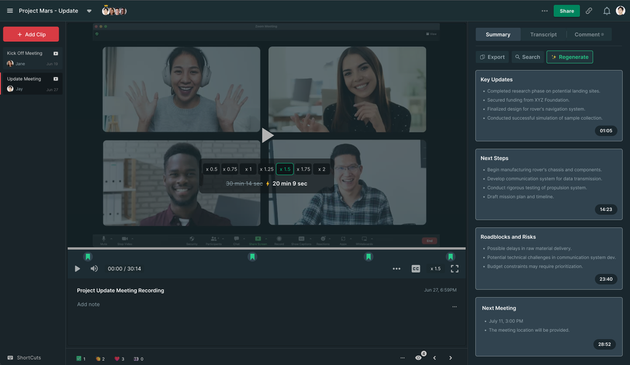This screenshot has width=630, height=365.
Task: Click the heart reaction with count 3
Action: [x=119, y=359]
